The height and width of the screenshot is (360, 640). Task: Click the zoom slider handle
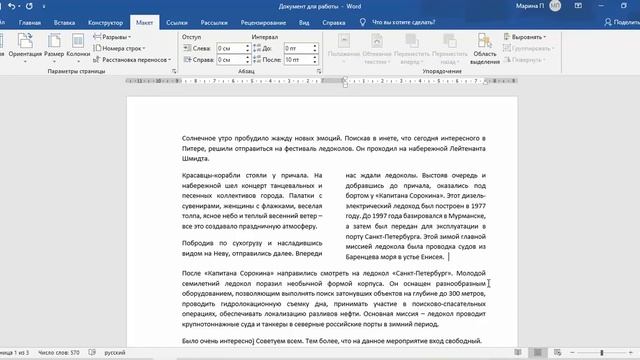tap(601, 352)
